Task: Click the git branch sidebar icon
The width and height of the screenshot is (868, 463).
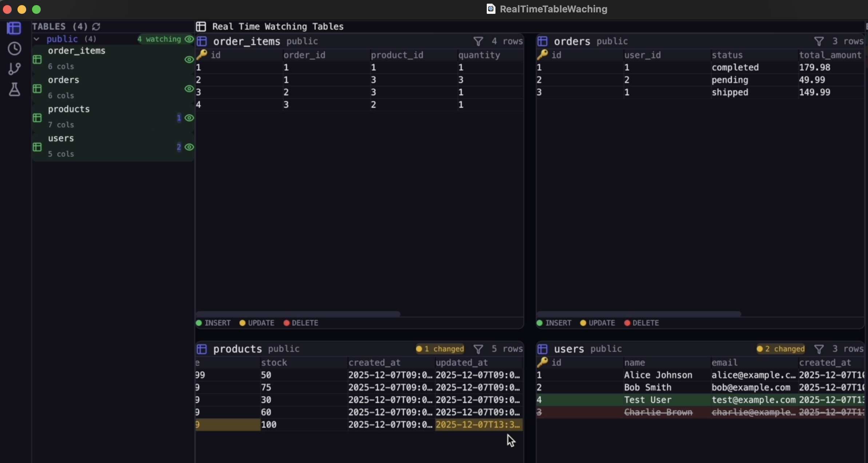Action: click(14, 69)
